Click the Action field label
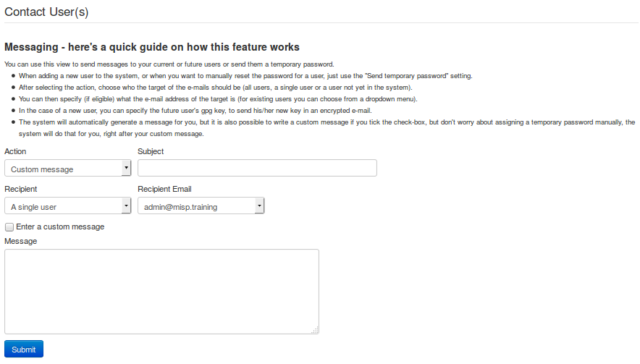Image resolution: width=640 pixels, height=364 pixels. point(17,151)
